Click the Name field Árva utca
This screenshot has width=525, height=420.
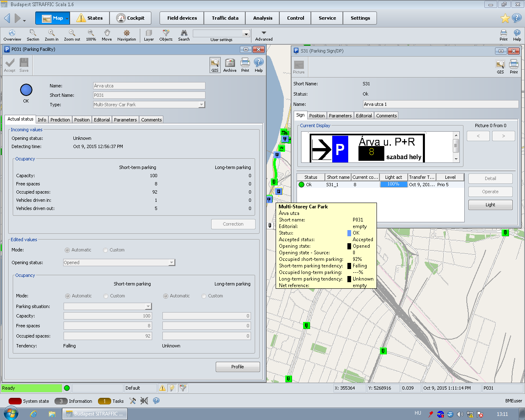click(149, 86)
